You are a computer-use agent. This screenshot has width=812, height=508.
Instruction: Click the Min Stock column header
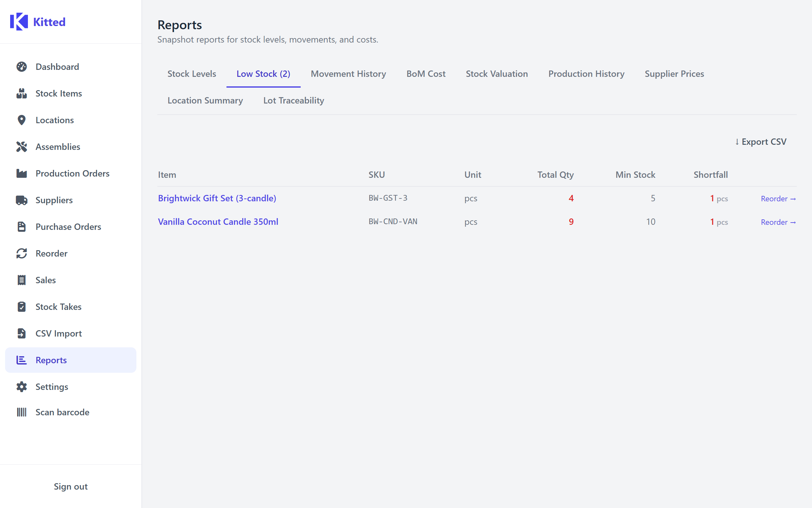tap(635, 175)
